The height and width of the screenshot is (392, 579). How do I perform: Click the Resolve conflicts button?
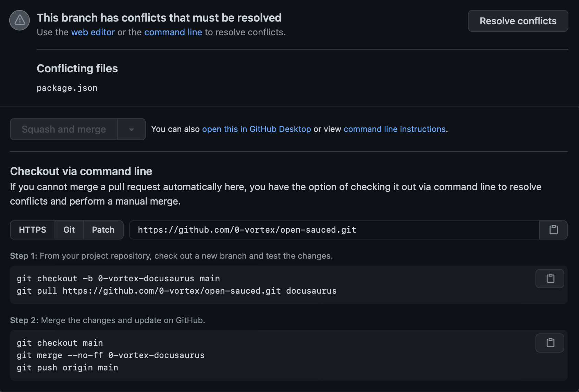point(518,21)
